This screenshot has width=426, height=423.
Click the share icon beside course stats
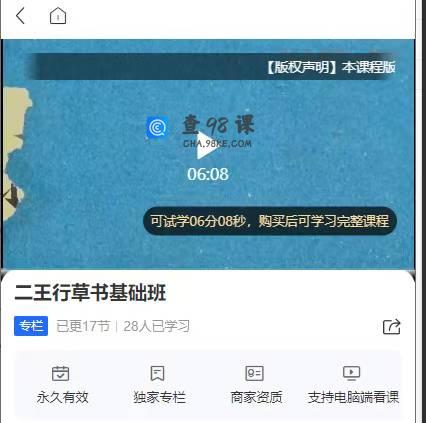point(392,326)
